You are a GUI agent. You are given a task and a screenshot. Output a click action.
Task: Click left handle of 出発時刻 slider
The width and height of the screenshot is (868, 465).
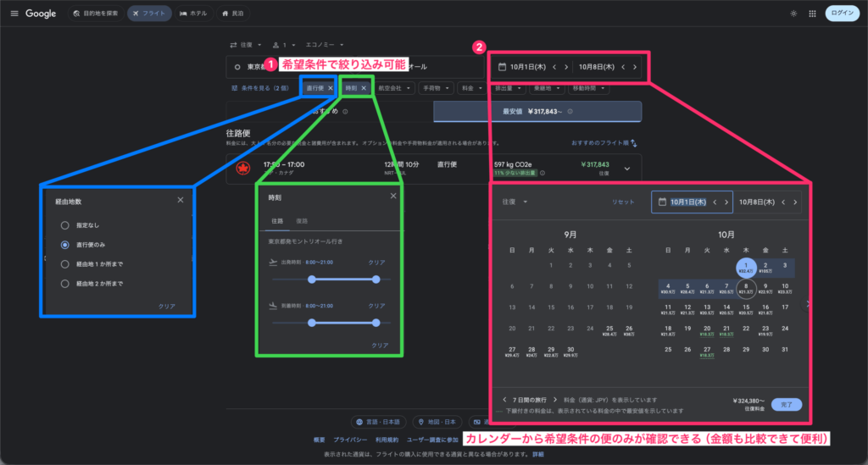point(312,280)
